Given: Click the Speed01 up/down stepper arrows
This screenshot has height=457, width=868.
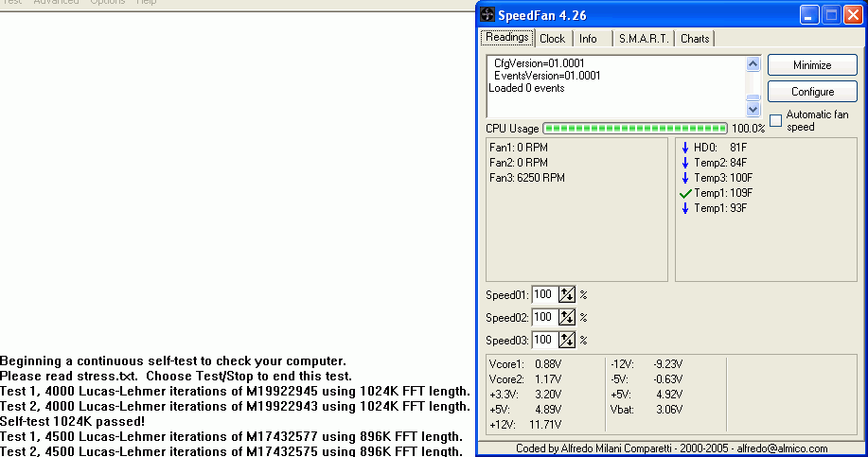Looking at the screenshot, I should (x=566, y=294).
